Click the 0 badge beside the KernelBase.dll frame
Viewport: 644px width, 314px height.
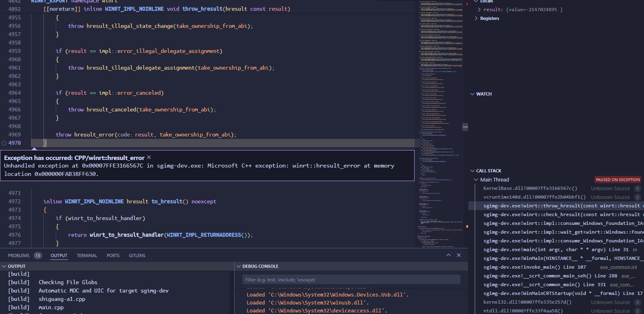[x=637, y=189]
